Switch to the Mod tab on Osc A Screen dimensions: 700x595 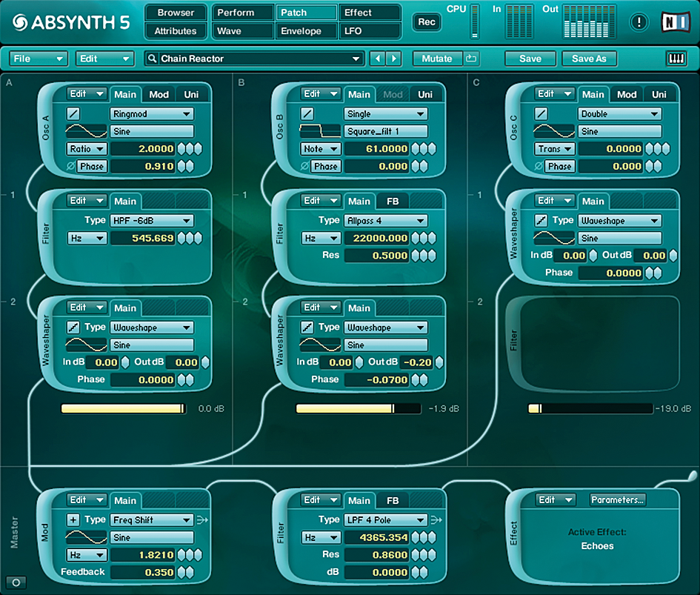point(159,95)
